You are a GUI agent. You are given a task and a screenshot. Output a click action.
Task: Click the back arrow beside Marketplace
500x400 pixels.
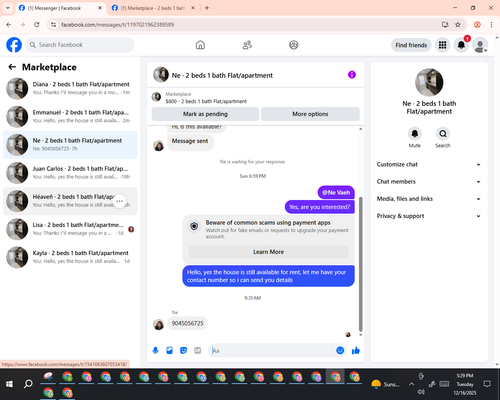(x=12, y=67)
